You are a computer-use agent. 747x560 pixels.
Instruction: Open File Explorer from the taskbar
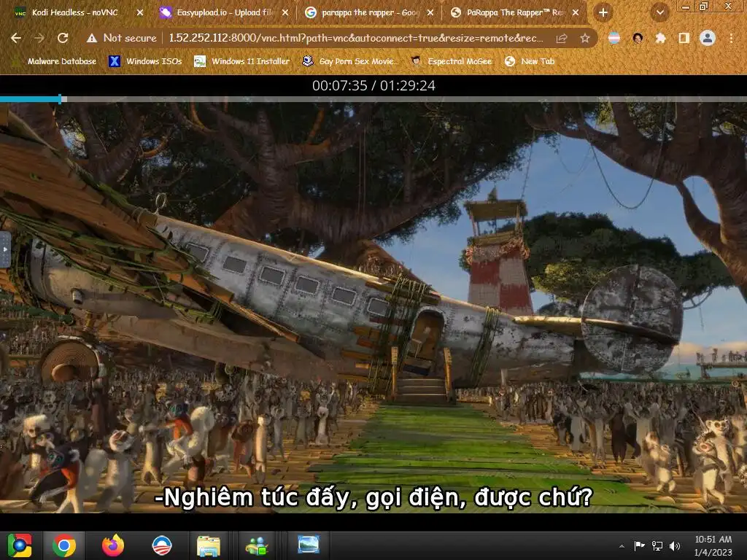pos(209,545)
